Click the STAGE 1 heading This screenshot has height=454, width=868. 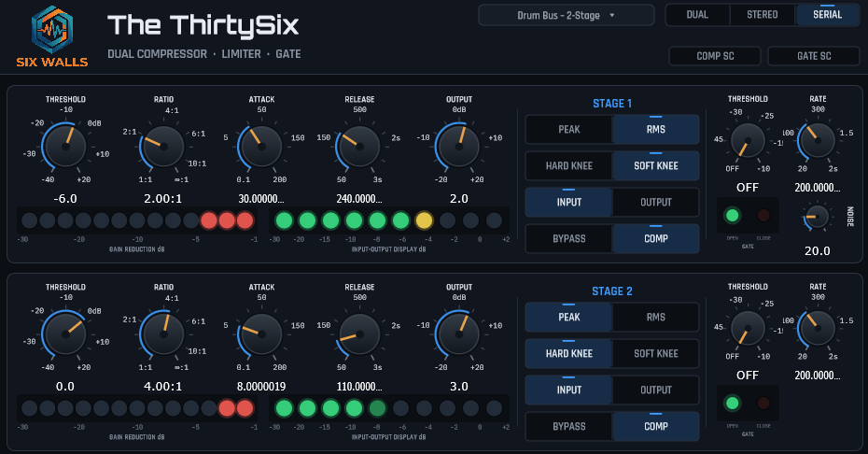(612, 104)
